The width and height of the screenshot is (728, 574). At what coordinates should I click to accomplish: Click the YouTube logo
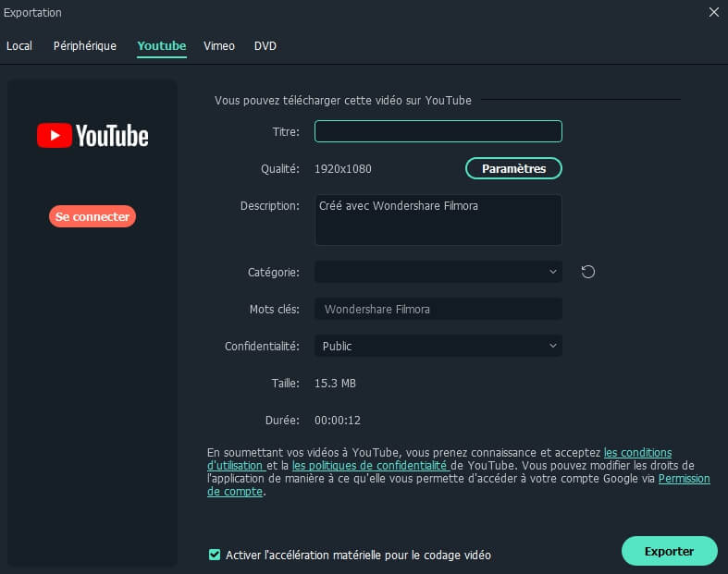(x=93, y=136)
